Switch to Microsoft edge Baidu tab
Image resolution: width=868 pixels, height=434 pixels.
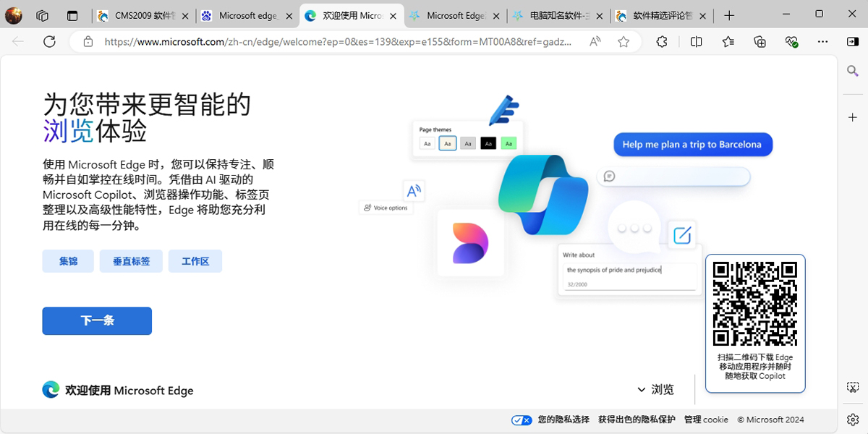pyautogui.click(x=248, y=15)
